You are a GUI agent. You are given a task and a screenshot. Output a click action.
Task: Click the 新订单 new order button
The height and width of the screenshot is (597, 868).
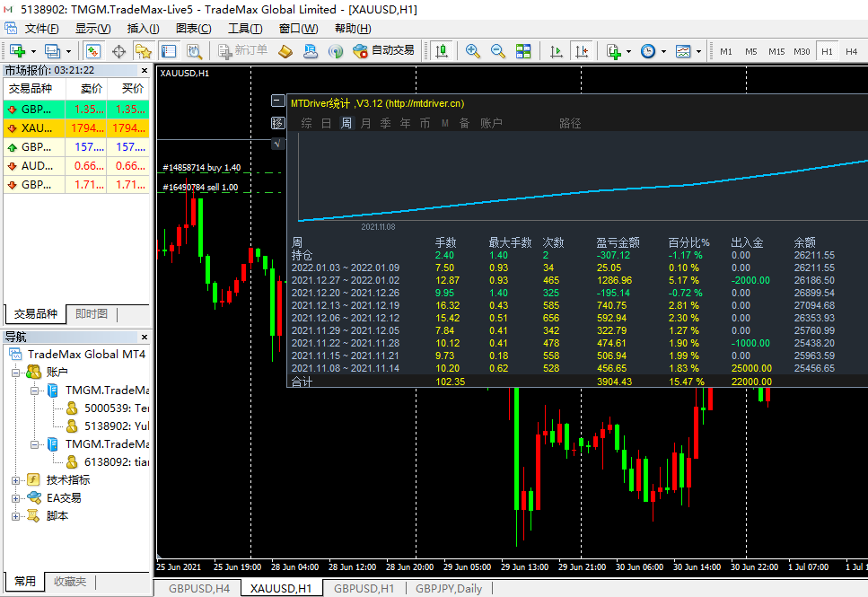[x=243, y=51]
